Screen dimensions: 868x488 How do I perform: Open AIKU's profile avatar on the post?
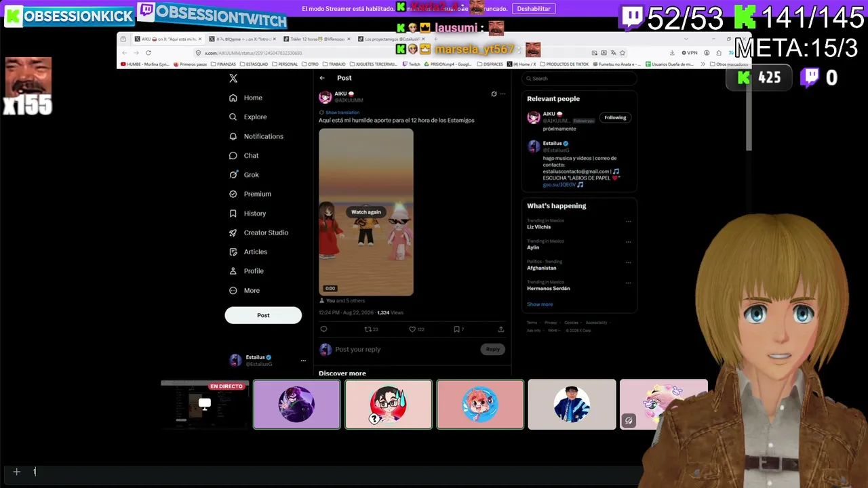[325, 97]
